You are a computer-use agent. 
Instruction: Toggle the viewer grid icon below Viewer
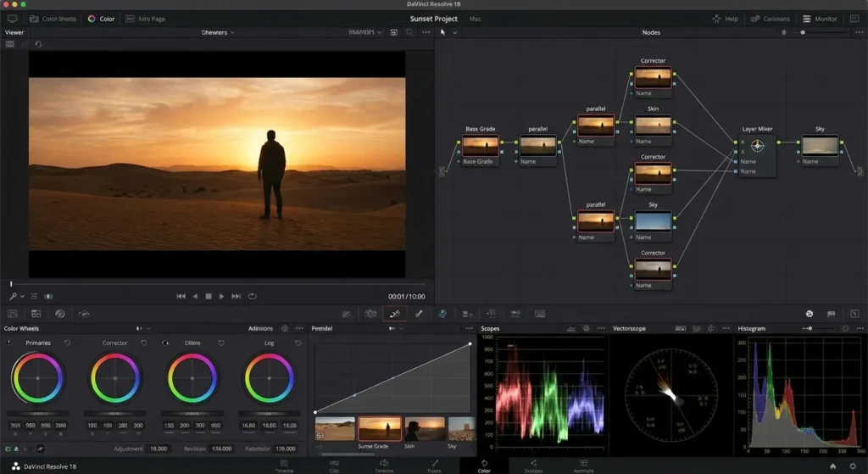point(10,44)
